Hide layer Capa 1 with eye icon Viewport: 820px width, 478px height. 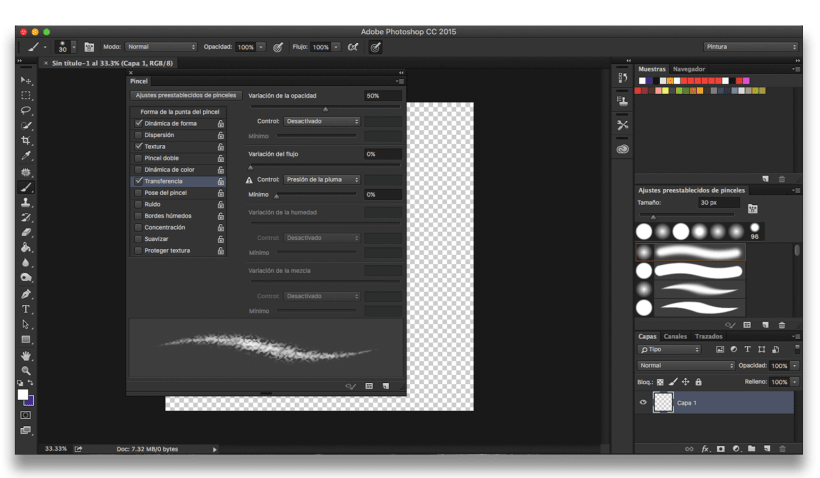click(x=643, y=402)
